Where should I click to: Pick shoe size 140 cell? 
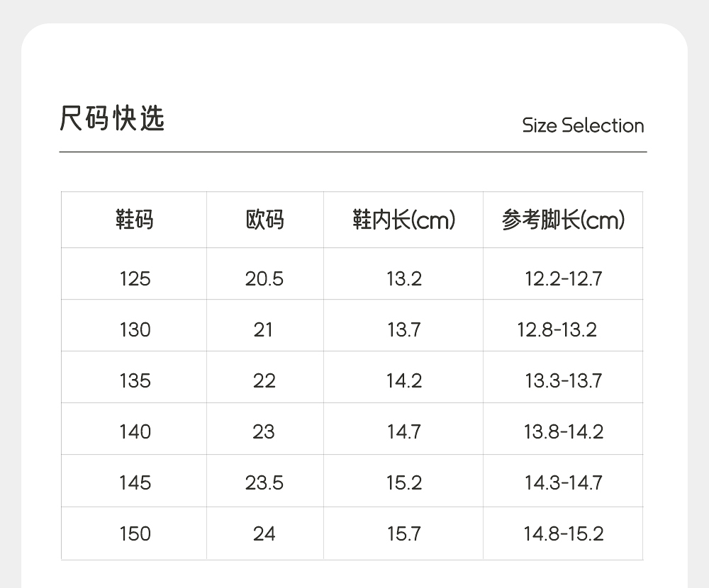click(135, 431)
